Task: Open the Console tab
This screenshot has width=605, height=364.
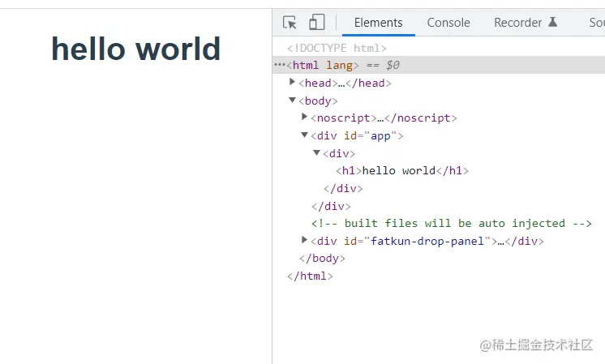Action: 448,23
